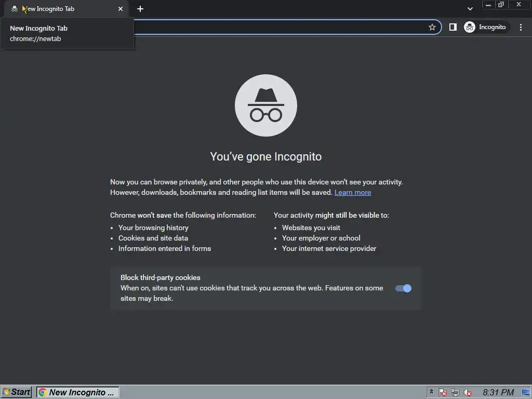Click "Block third-party cookies" title text
532x399 pixels.
tap(161, 277)
